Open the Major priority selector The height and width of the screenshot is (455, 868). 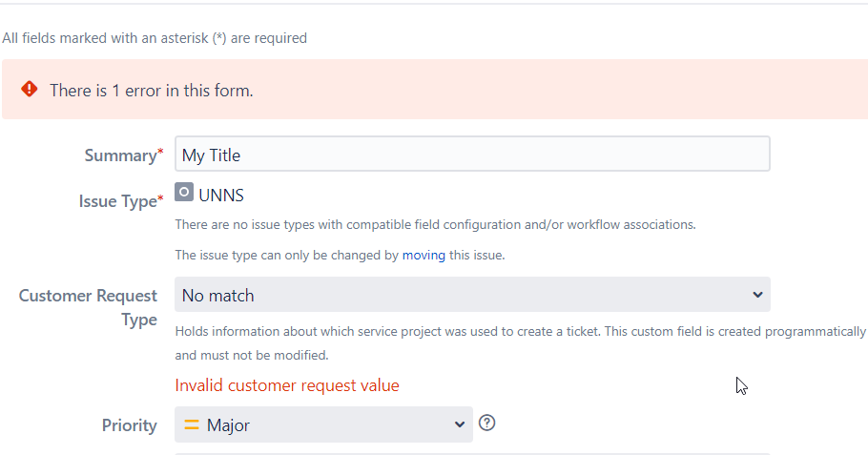324,424
